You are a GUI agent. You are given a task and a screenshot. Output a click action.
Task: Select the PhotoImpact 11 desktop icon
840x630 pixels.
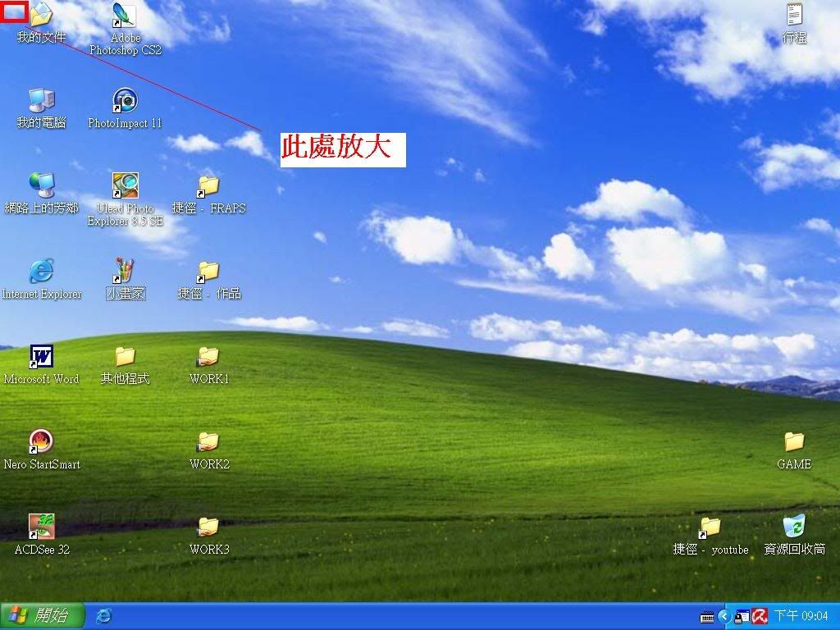125,102
